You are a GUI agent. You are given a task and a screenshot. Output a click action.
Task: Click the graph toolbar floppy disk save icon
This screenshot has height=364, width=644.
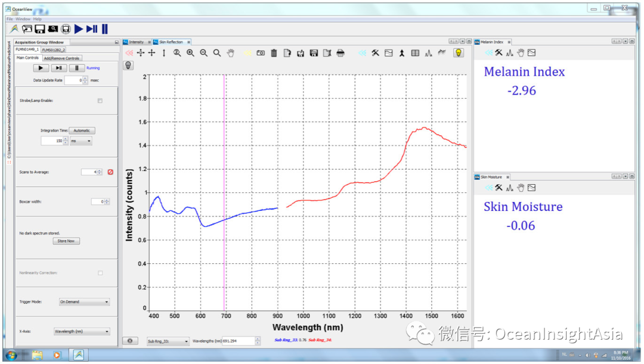[x=314, y=53]
